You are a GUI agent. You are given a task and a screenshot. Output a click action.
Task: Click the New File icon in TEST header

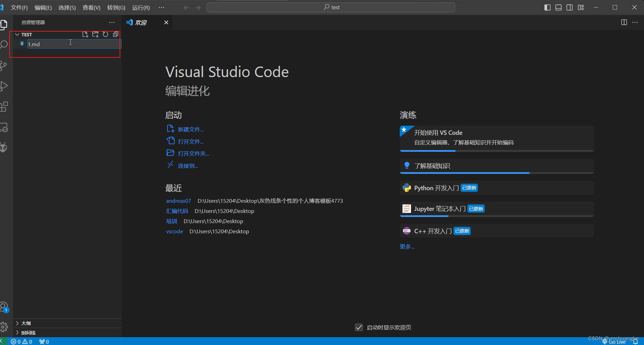point(85,34)
